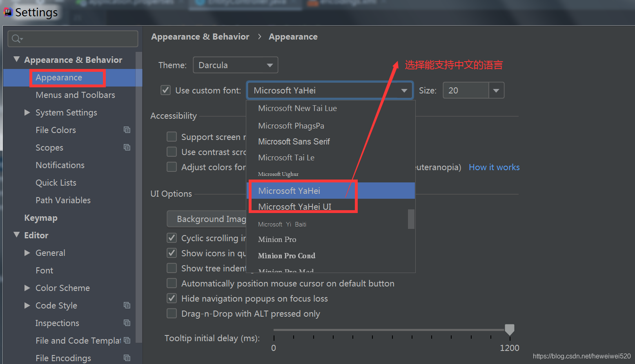The height and width of the screenshot is (364, 635).
Task: Open File Colors settings
Action: (56, 130)
